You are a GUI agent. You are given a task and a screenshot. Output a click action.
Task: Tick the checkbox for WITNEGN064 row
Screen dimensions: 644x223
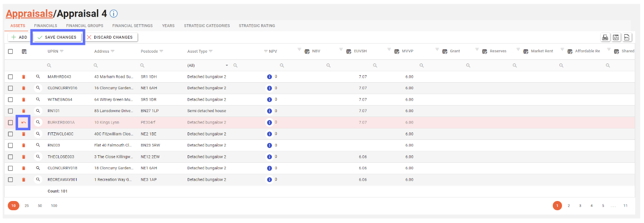(x=11, y=99)
